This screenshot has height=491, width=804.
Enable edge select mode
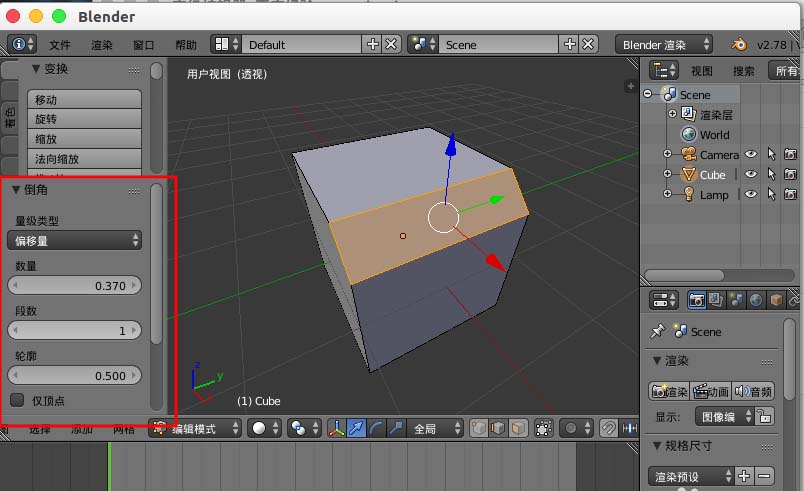(x=498, y=428)
